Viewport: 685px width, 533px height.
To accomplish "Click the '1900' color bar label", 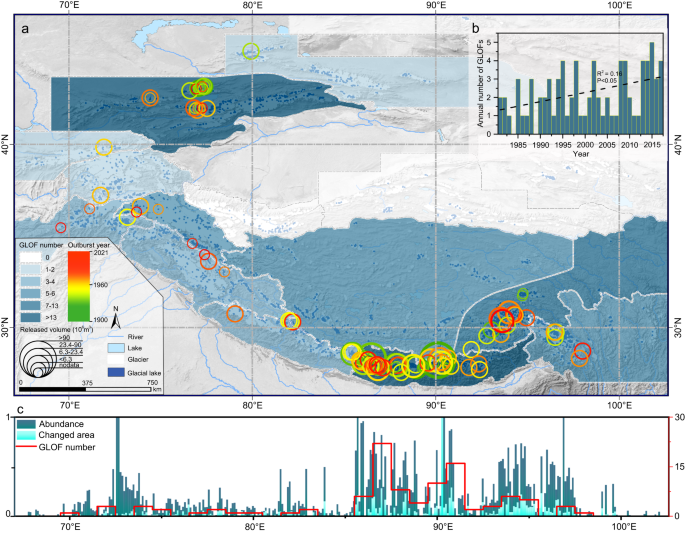I will click(x=100, y=320).
